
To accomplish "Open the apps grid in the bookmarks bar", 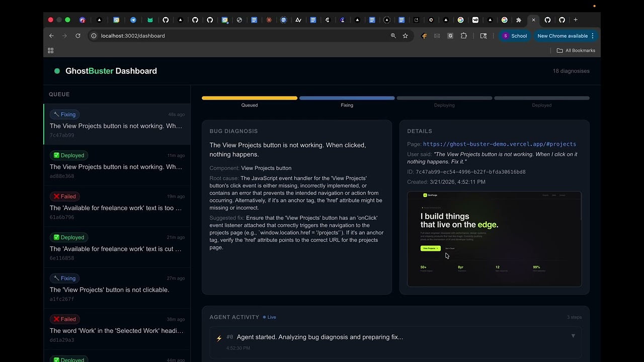I will tap(50, 50).
